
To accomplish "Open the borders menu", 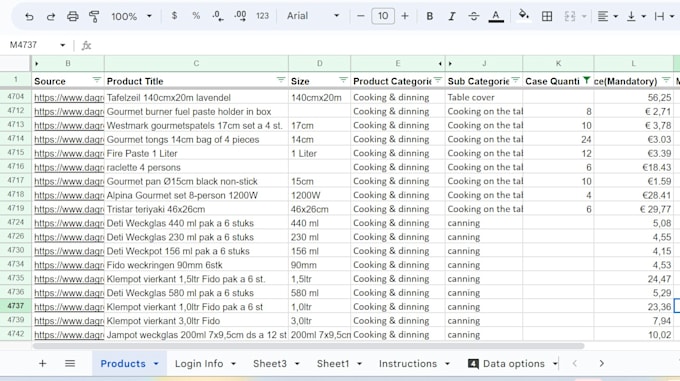I will [547, 16].
